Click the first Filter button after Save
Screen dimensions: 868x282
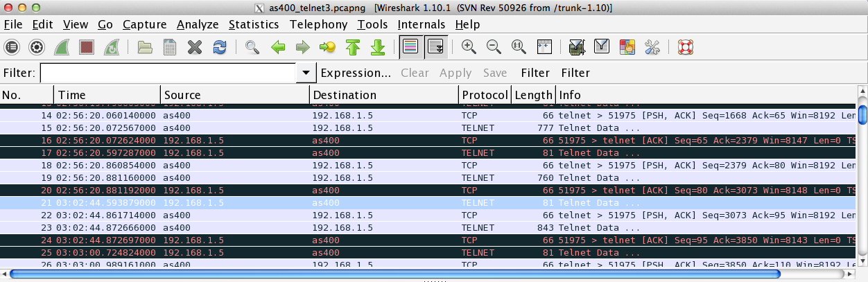point(535,73)
